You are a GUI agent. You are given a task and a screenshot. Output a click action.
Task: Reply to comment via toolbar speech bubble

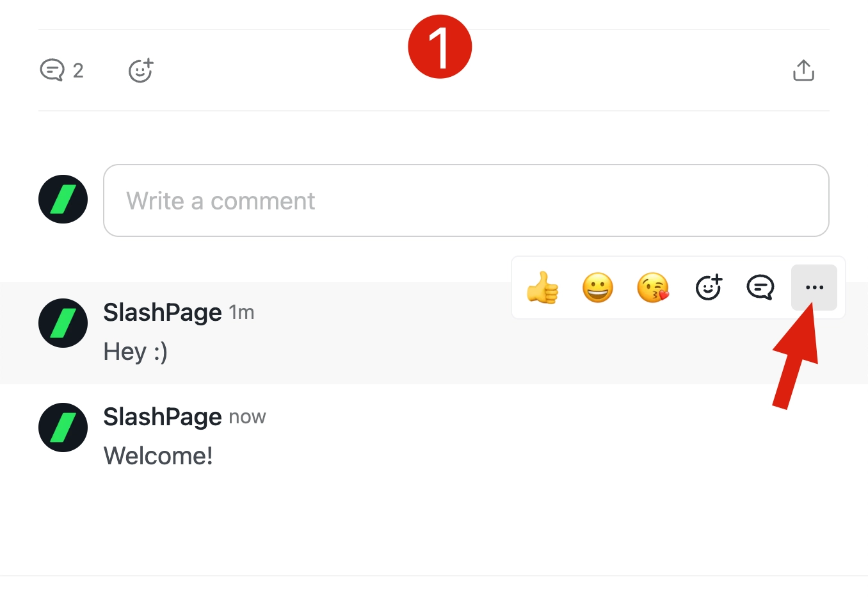pyautogui.click(x=760, y=288)
